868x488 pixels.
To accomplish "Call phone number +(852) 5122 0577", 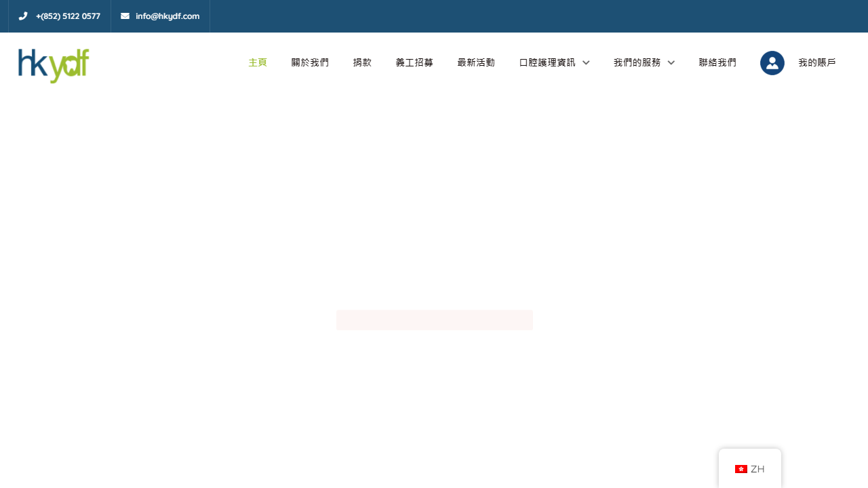I will coord(68,16).
